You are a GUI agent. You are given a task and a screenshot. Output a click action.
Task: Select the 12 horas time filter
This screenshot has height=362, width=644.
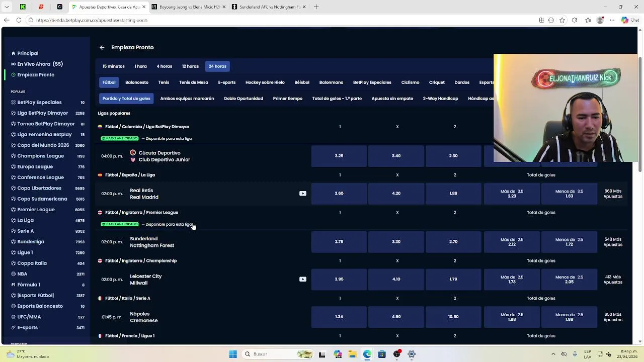coord(190,66)
